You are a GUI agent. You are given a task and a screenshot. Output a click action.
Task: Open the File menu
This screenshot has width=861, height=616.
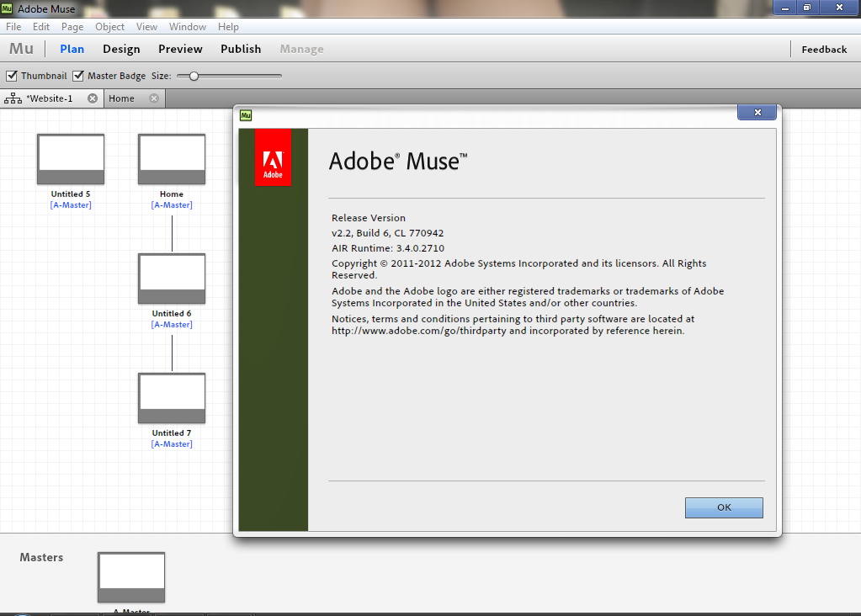pos(13,27)
